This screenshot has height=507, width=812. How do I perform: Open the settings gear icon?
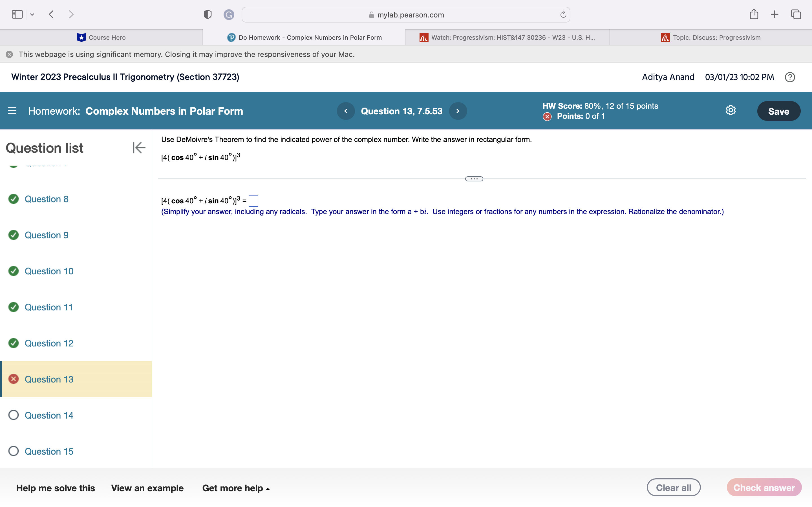[731, 110]
